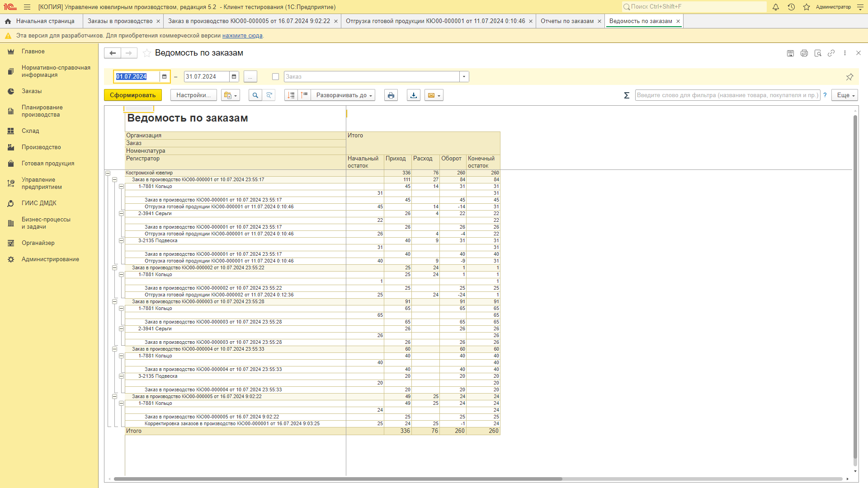Open Готовая продукция section in sidebar
Viewport: 868px width, 488px height.
(x=48, y=164)
